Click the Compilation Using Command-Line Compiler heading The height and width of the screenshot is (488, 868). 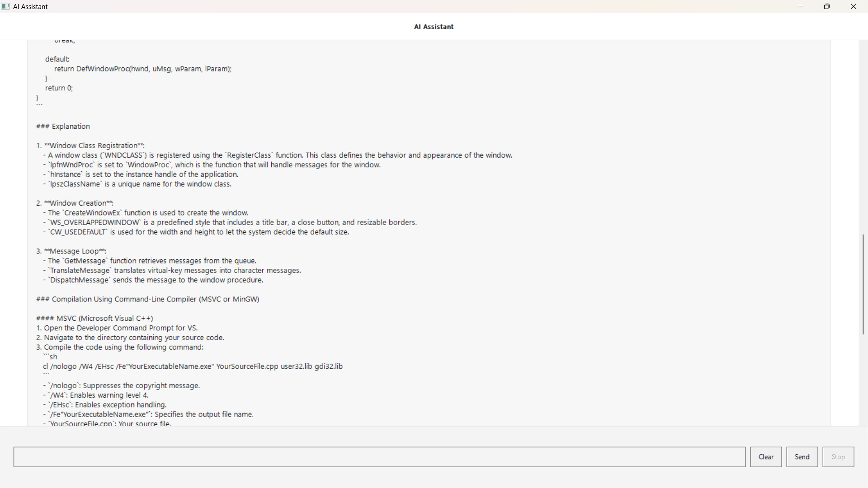click(x=148, y=299)
